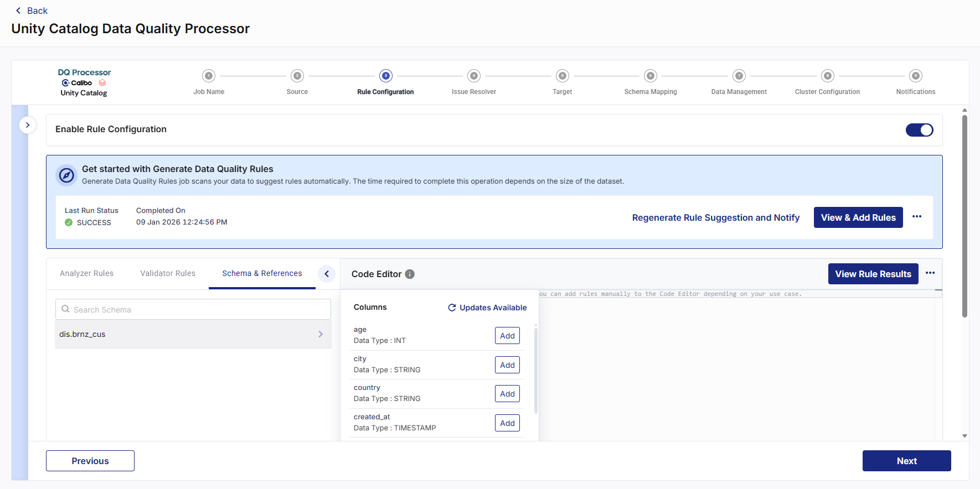Image resolution: width=980 pixels, height=489 pixels.
Task: Switch to the Analyzer Rules tab
Action: [86, 273]
